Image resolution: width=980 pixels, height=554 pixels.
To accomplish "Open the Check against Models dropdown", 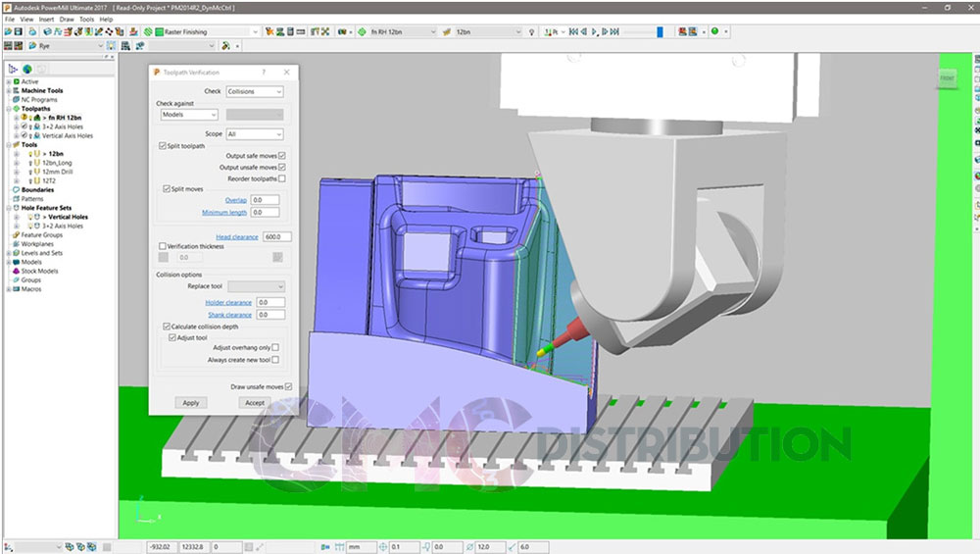I will [189, 115].
